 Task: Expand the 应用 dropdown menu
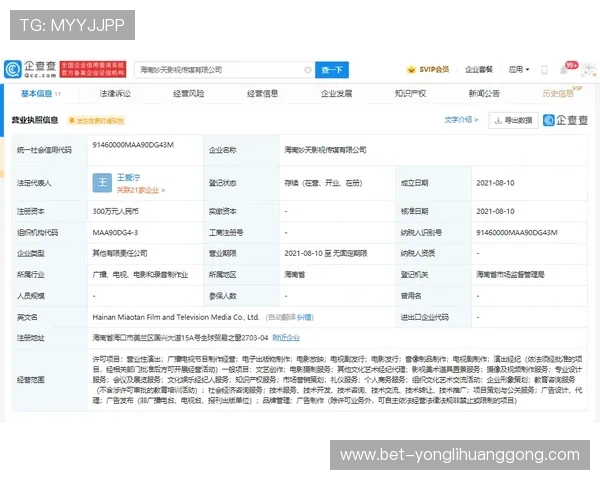pos(518,70)
